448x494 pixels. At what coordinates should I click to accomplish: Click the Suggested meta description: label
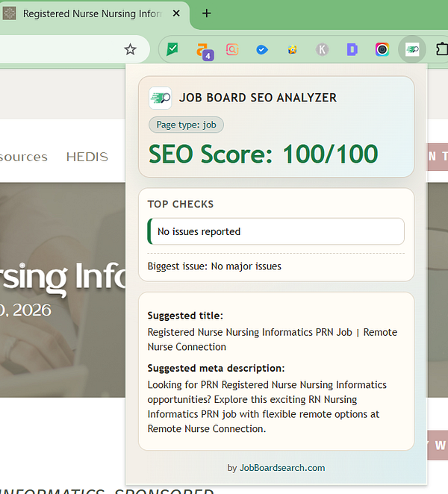[x=216, y=368]
